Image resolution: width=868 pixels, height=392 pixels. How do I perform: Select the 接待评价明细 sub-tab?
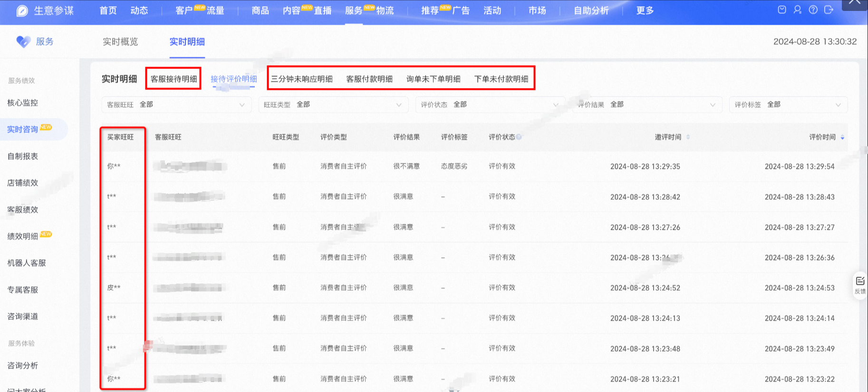click(234, 79)
